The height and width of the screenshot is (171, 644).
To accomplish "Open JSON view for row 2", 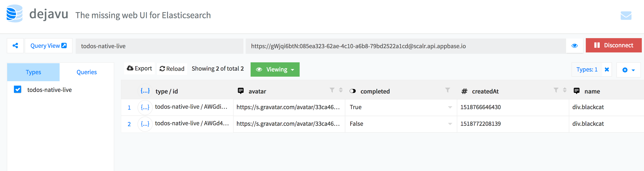I will click(x=145, y=124).
